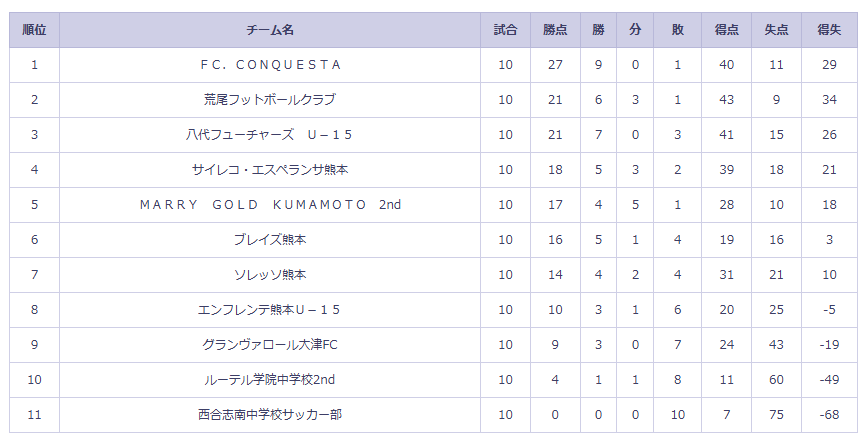Click the -68 goal difference cell
The height and width of the screenshot is (441, 866).
pos(829,415)
